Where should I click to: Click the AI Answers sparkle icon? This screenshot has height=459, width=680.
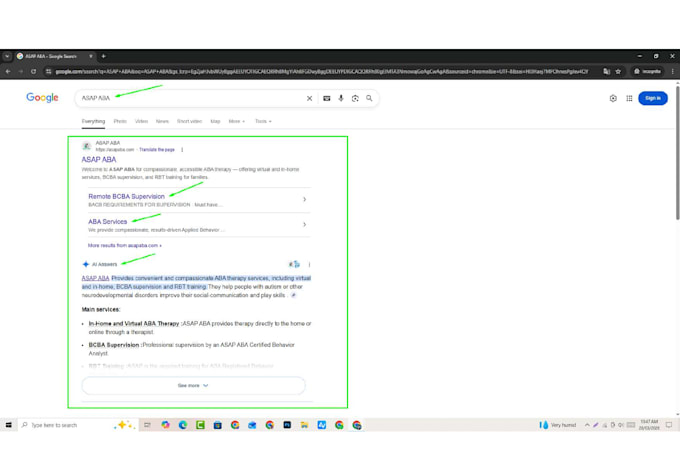pyautogui.click(x=85, y=264)
